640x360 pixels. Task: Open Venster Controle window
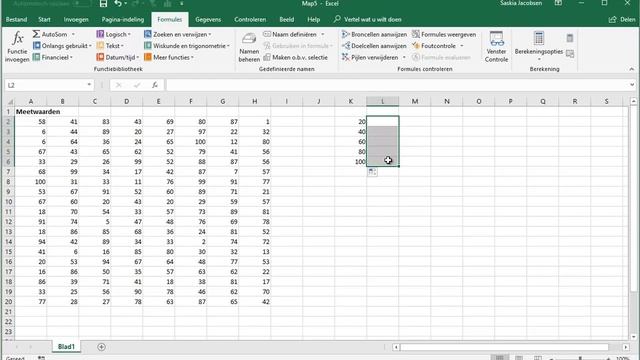click(496, 47)
